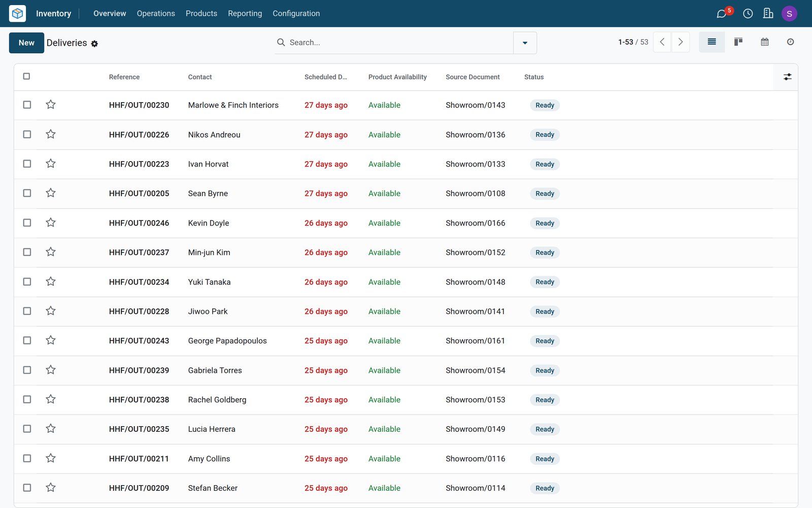Image resolution: width=812 pixels, height=508 pixels.
Task: Open the company switcher building icon
Action: (768, 13)
